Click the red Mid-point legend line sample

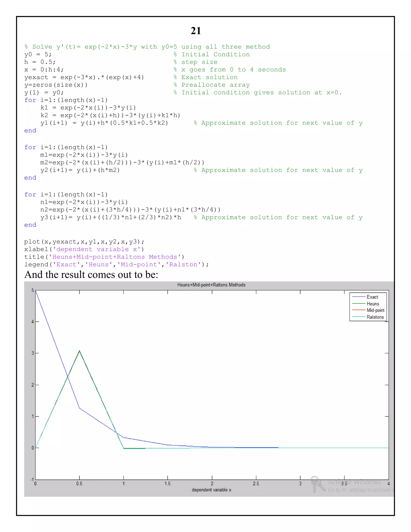pos(359,310)
